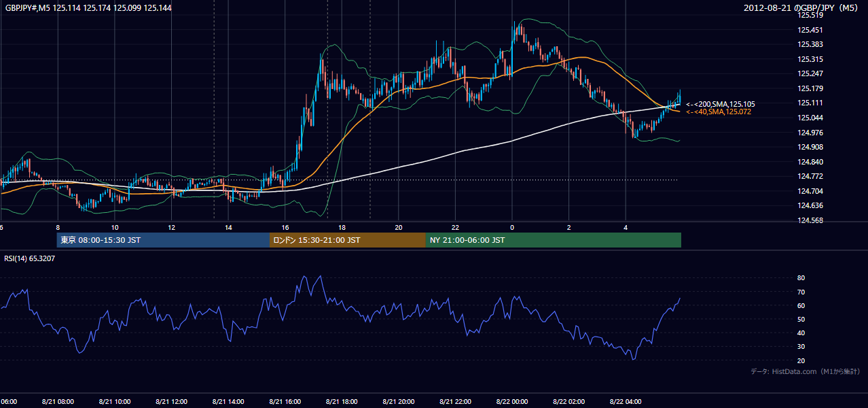Viewport: 868px width, 408px height.
Task: Click price axis value 125.179
Action: (810, 88)
